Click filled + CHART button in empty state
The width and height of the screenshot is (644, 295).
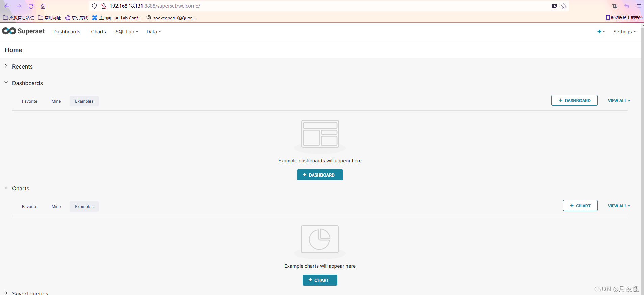(320, 280)
